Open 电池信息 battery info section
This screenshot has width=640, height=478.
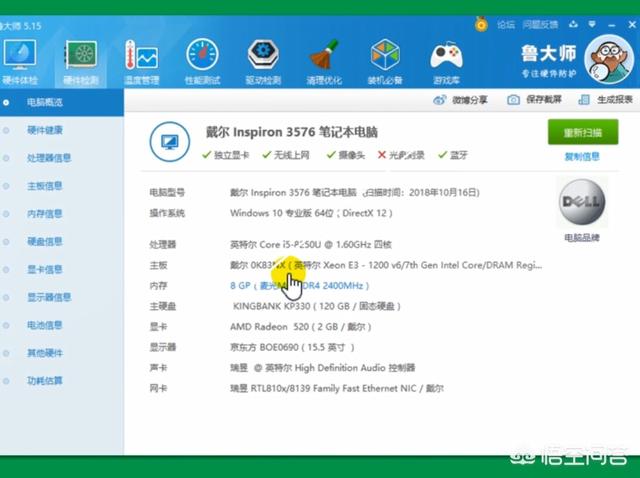point(45,326)
